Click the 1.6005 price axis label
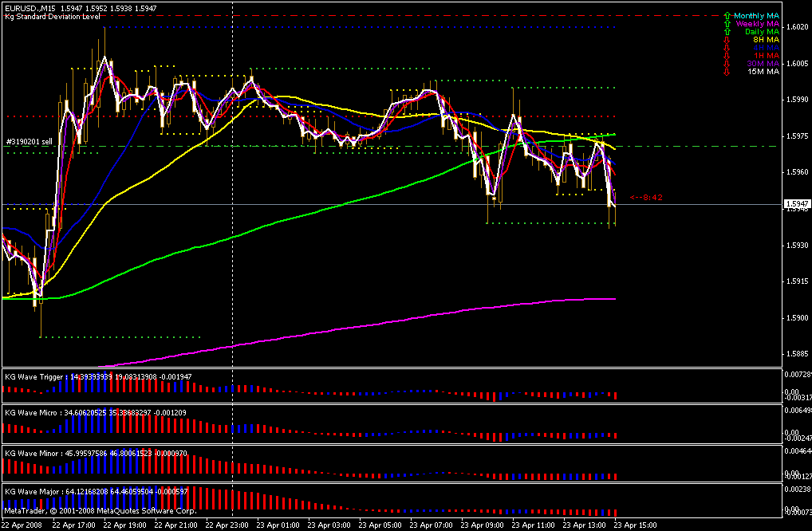 [x=797, y=63]
